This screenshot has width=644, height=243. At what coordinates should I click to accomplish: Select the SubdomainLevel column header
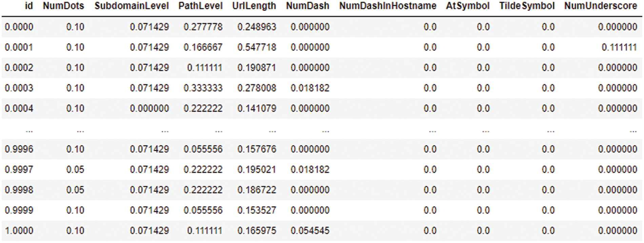pyautogui.click(x=132, y=6)
